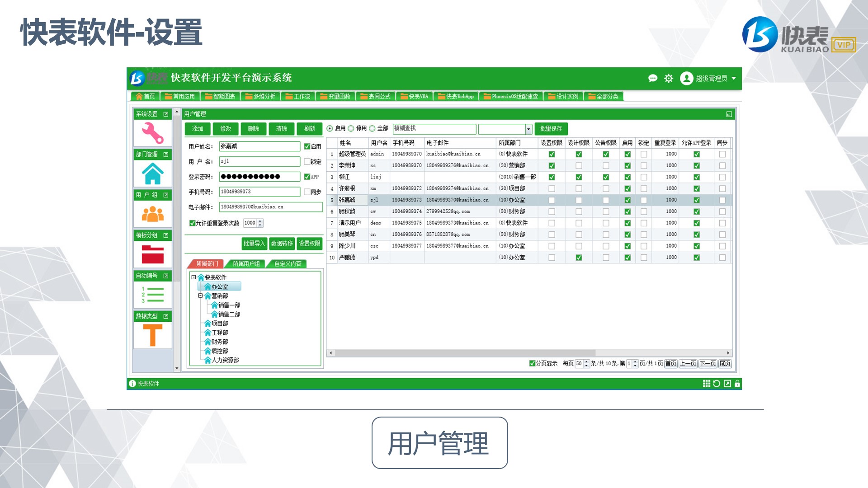The image size is (868, 488).
Task: Pop out the 部门管理 panel icon
Action: [x=166, y=155]
